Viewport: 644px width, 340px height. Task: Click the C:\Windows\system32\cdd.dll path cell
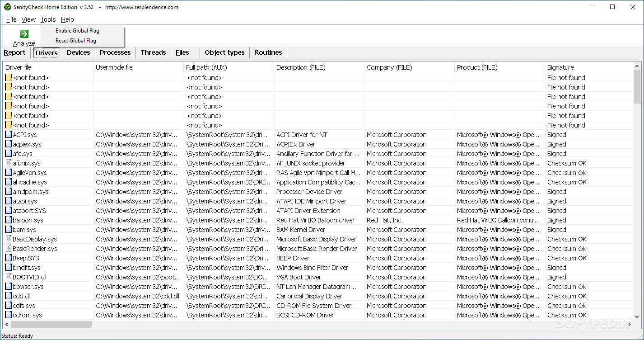[x=137, y=296]
